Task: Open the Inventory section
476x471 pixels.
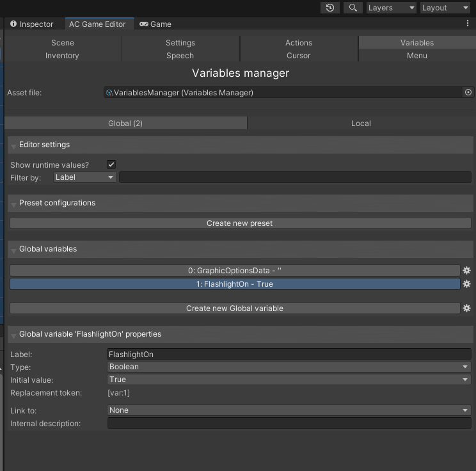Action: (x=62, y=56)
